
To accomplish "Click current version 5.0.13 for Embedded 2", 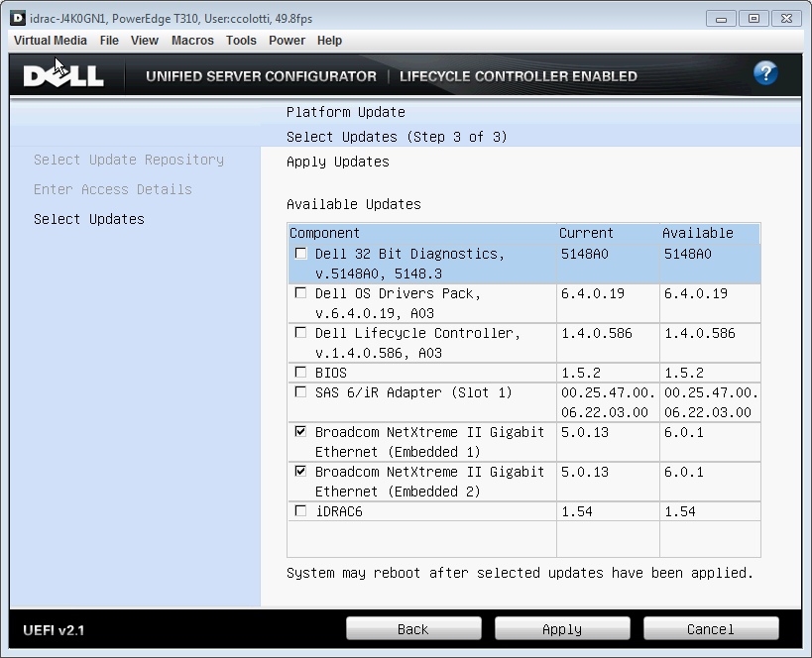I will 585,472.
